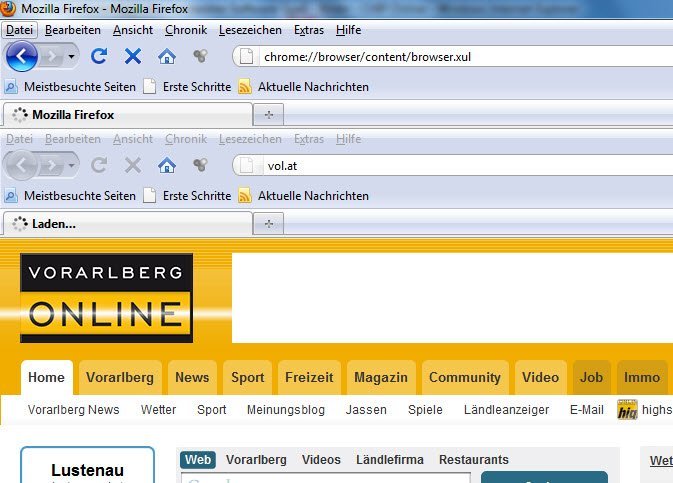Open the Datei menu in top menu bar
673x483 pixels.
(x=20, y=30)
